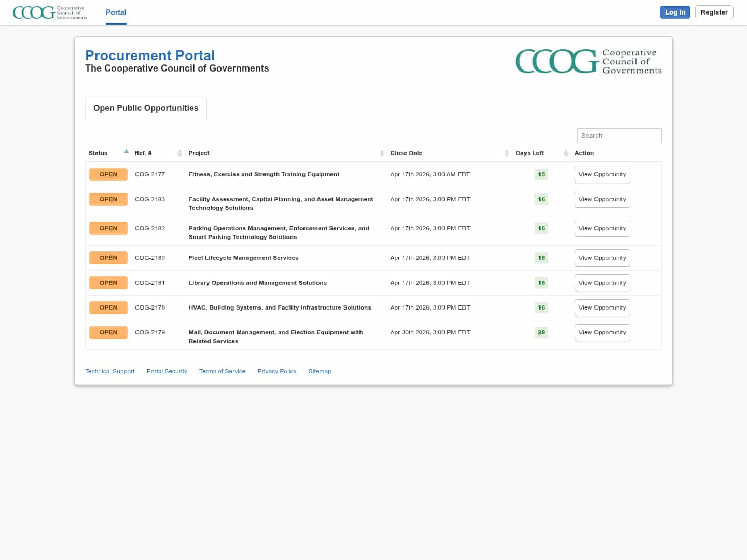
Task: Sort the table by Days Left column
Action: click(566, 153)
